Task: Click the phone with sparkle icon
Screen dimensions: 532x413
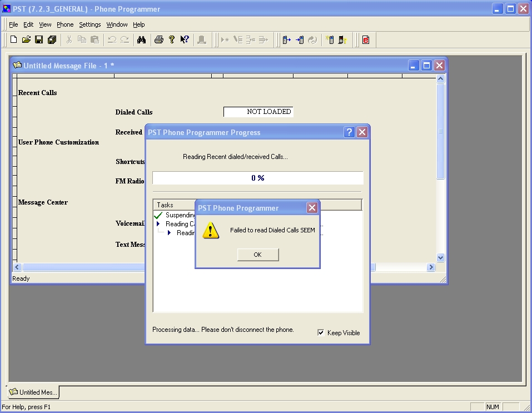Action: [330, 39]
